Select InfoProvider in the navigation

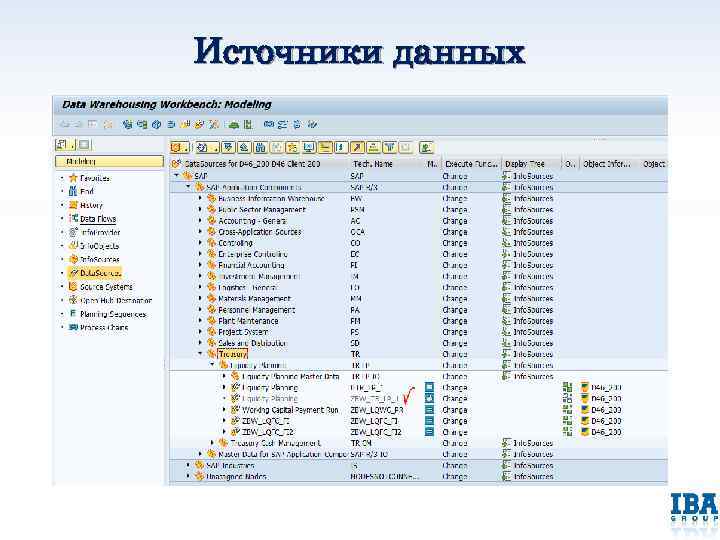point(100,232)
